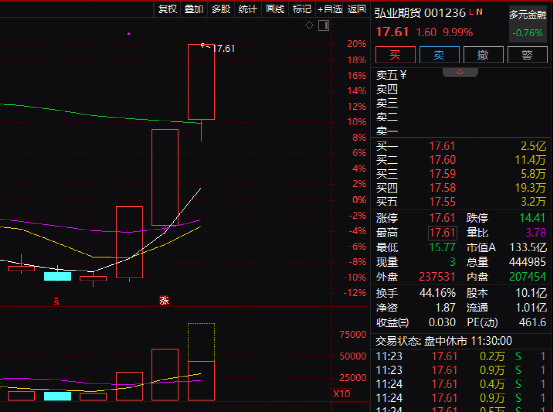The width and height of the screenshot is (553, 412).
Task: Collapse the order book with the red chevron tab
Action: pos(460,72)
